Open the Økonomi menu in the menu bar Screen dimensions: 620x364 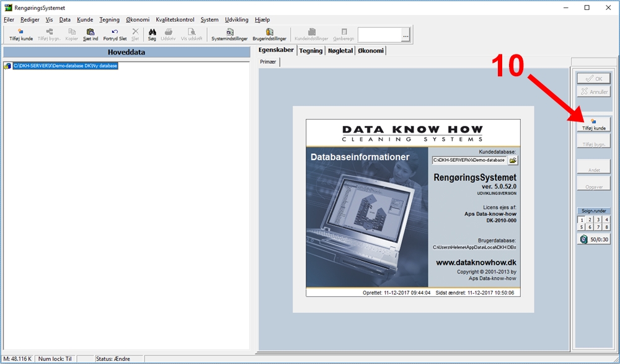coord(138,19)
